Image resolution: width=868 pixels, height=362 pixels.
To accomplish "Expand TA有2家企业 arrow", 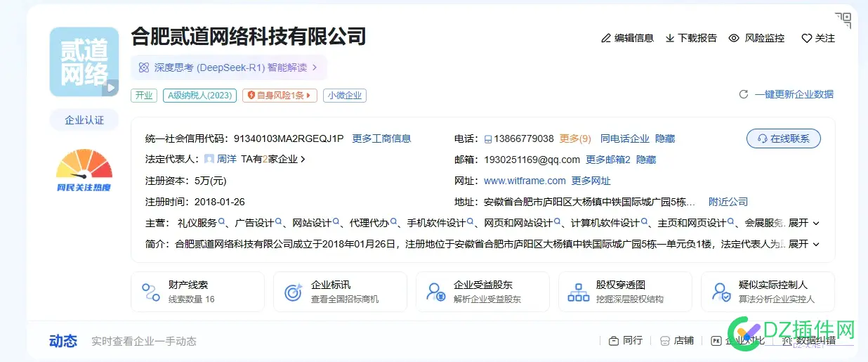I will [303, 160].
